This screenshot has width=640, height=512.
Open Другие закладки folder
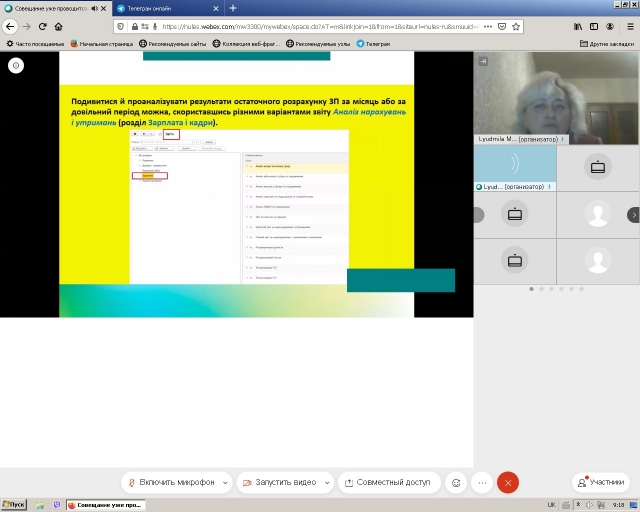coord(607,44)
